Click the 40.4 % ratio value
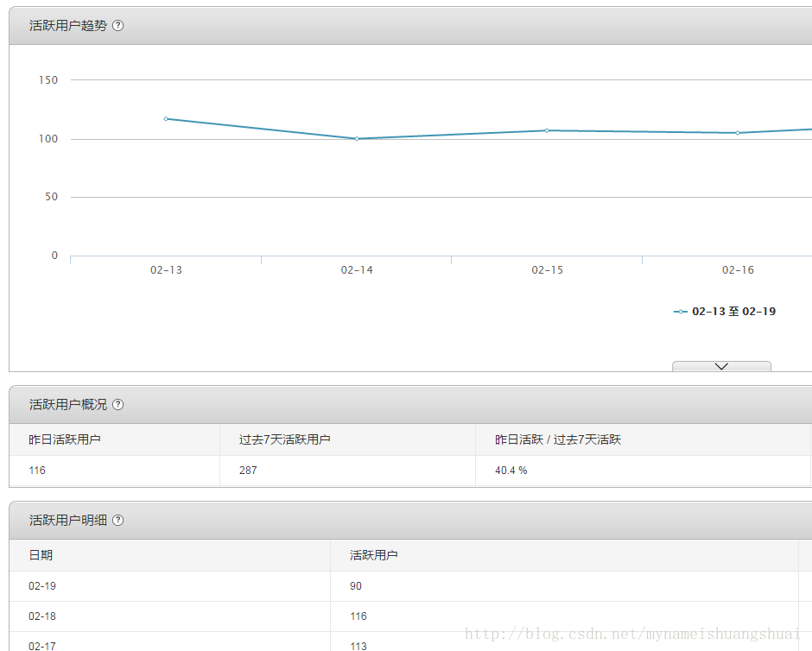The width and height of the screenshot is (812, 651). pos(511,471)
